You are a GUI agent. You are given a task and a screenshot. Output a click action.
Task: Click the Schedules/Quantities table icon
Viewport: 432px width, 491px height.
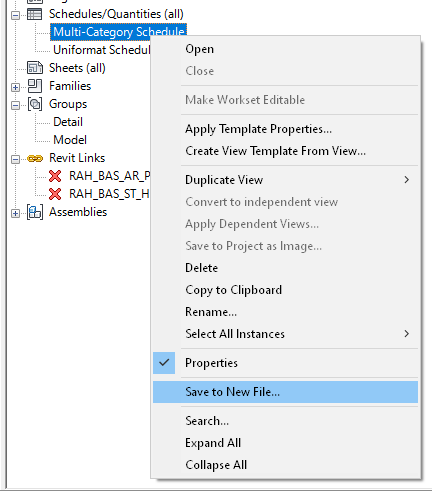tap(34, 14)
